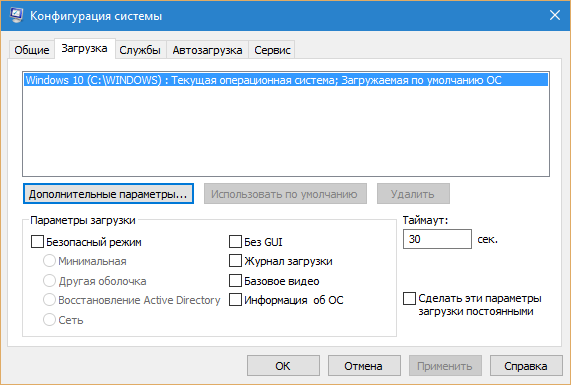571x385 pixels.
Task: Open the Службы tab
Action: click(x=140, y=50)
